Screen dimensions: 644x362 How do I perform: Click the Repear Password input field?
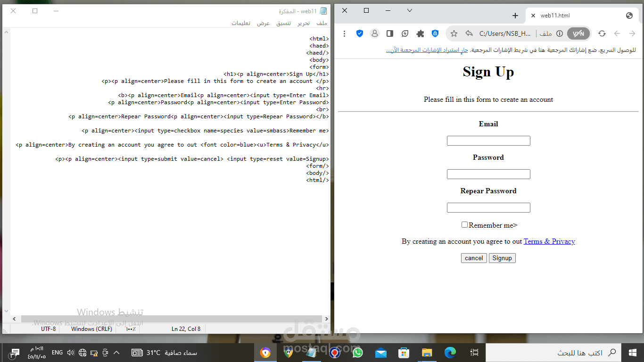[x=488, y=208]
